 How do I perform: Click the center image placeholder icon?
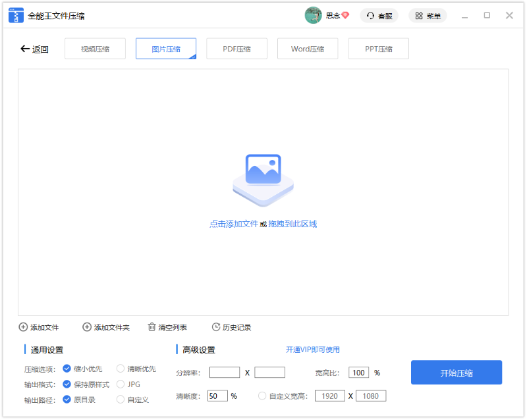[263, 178]
